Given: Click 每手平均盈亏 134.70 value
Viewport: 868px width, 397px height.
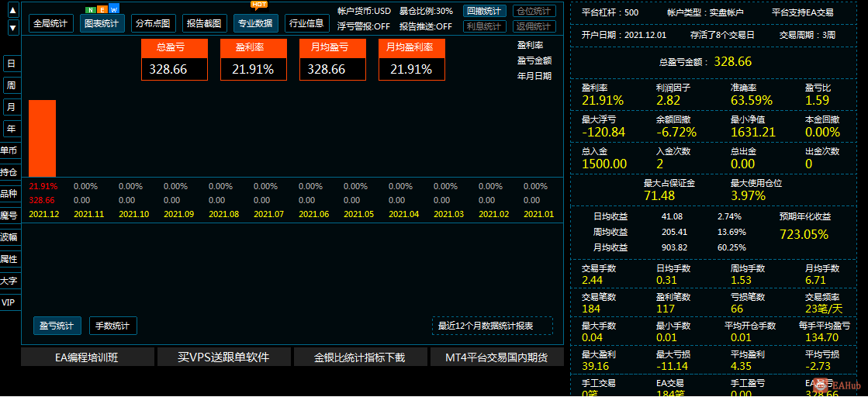Looking at the screenshot, I should pos(822,337).
